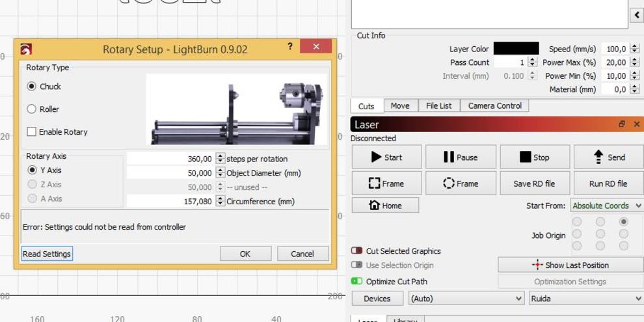
Task: Select Chuck rotary type
Action: click(32, 87)
